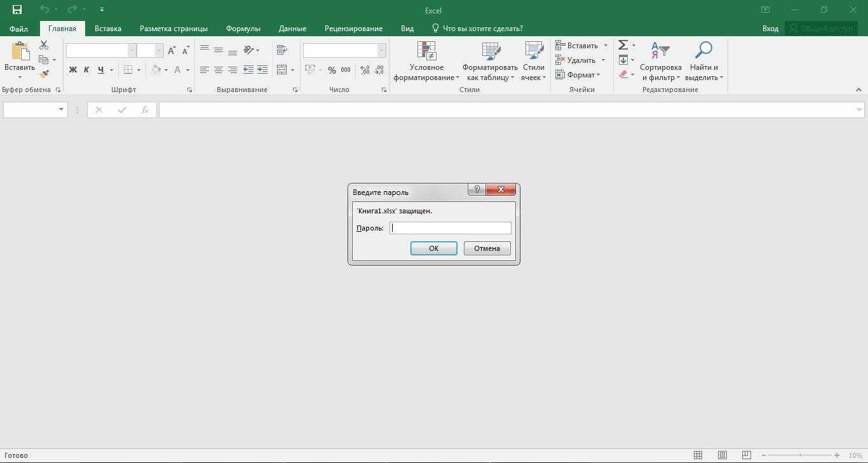Click the Redo arrow icon
The width and height of the screenshot is (868, 463).
click(72, 10)
